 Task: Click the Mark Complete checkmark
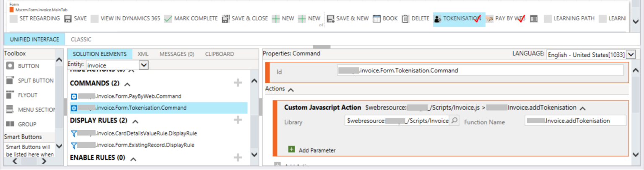coord(168,18)
